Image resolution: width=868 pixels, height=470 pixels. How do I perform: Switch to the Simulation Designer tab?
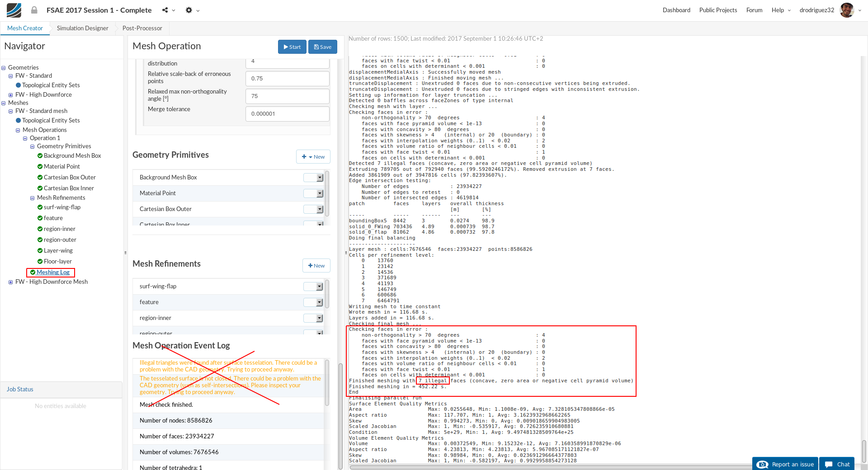83,28
